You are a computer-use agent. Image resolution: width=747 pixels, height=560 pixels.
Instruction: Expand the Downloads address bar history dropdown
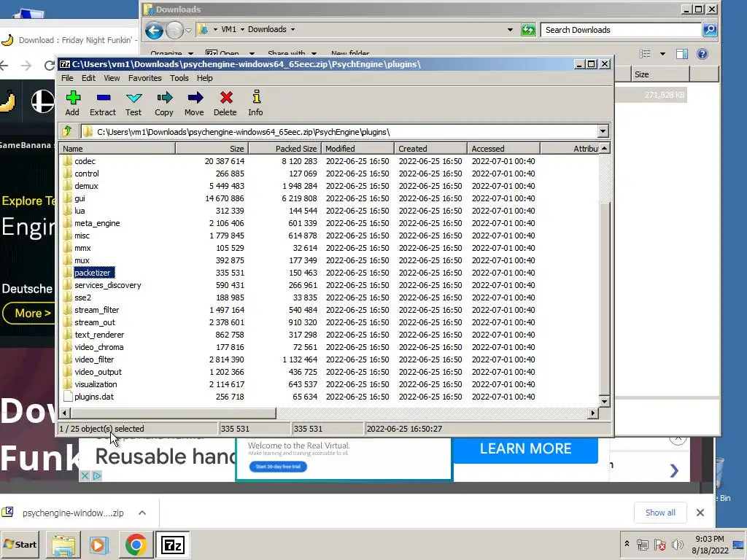coord(510,29)
